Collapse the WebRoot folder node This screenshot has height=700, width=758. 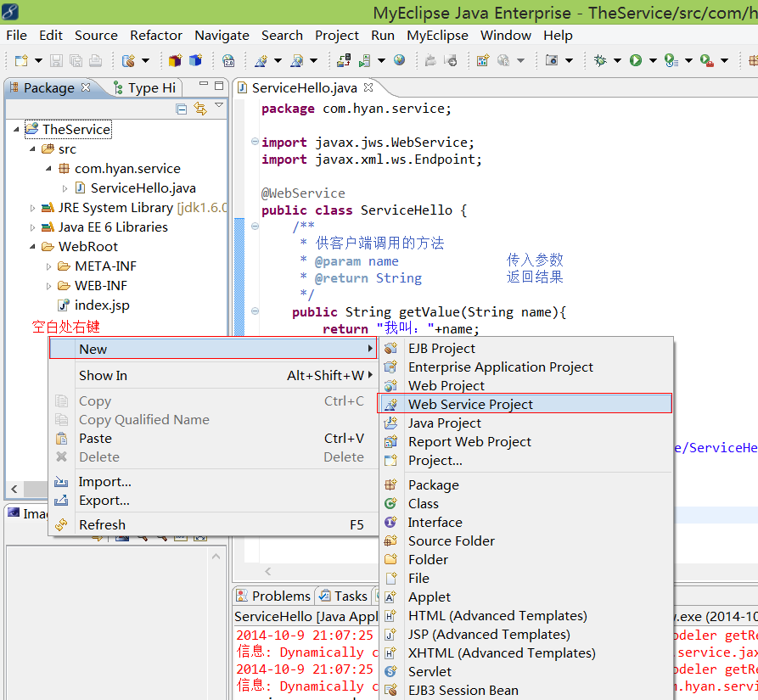[x=32, y=247]
